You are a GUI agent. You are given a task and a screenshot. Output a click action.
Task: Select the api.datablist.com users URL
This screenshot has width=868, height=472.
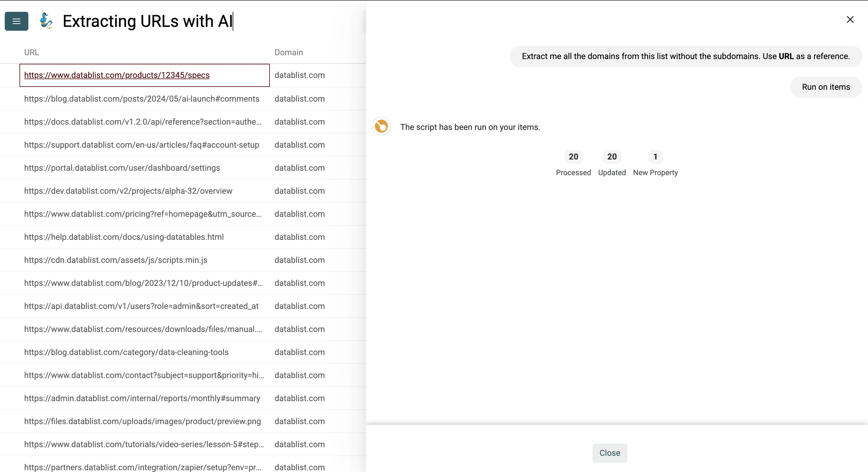click(x=141, y=306)
